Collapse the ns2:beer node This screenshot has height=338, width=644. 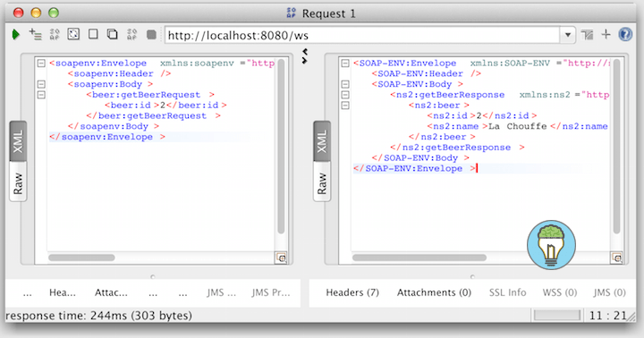click(x=345, y=106)
